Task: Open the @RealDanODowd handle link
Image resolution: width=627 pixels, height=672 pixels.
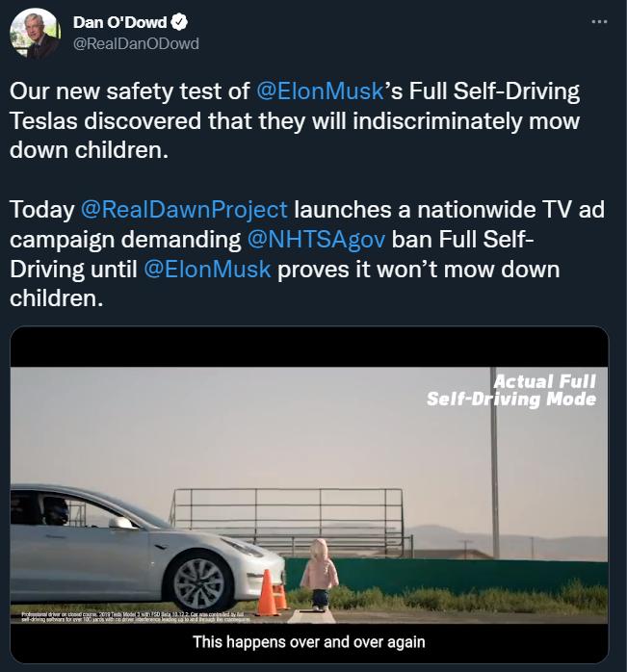Action: click(136, 43)
